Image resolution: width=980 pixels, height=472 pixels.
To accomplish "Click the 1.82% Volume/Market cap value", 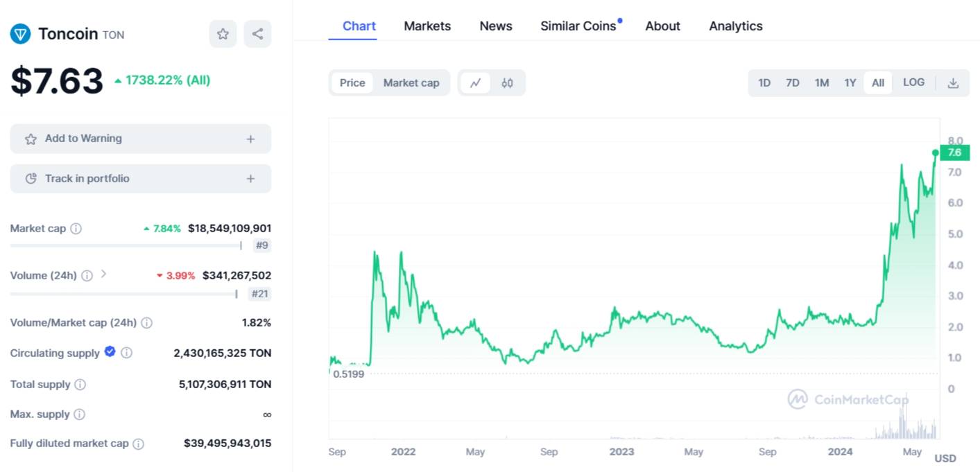I will click(257, 322).
